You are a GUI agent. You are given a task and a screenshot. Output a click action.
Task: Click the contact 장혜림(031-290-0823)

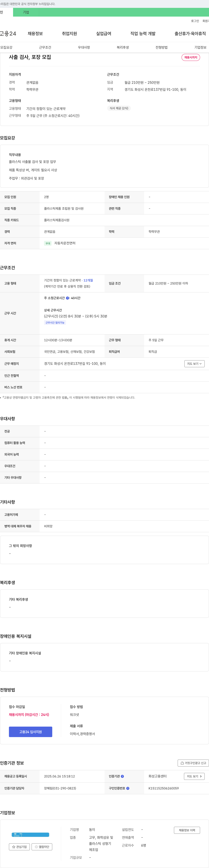(x=60, y=788)
